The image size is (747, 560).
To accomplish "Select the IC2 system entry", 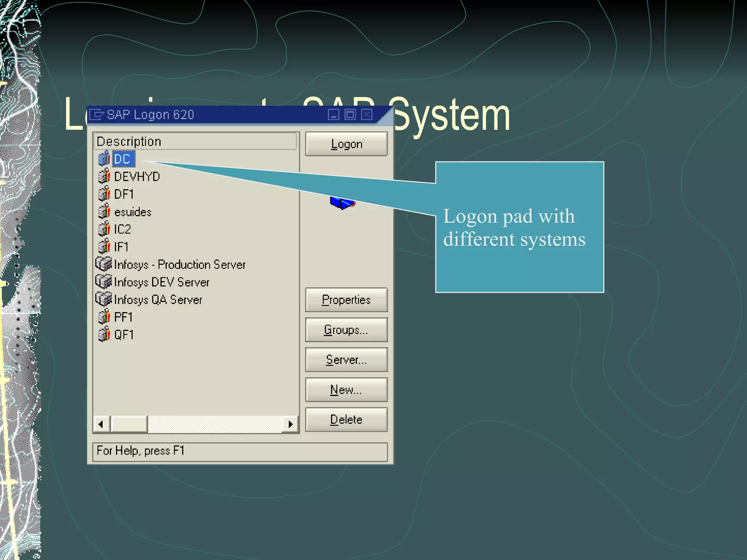I will click(x=123, y=229).
